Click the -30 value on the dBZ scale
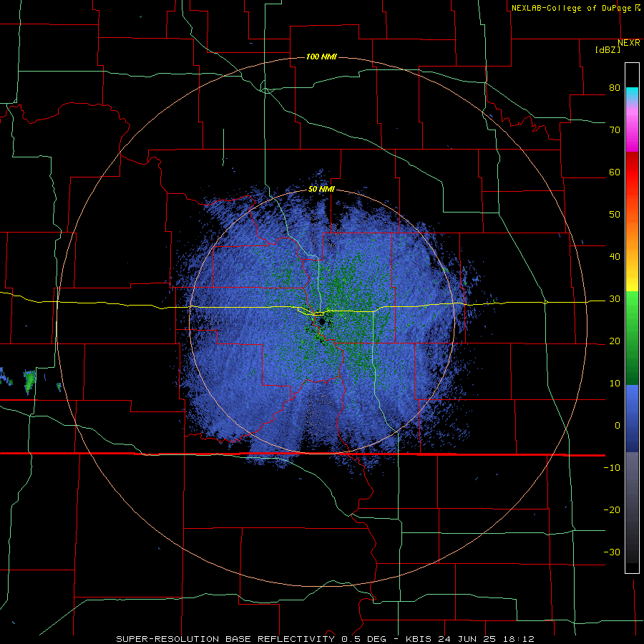 click(612, 552)
